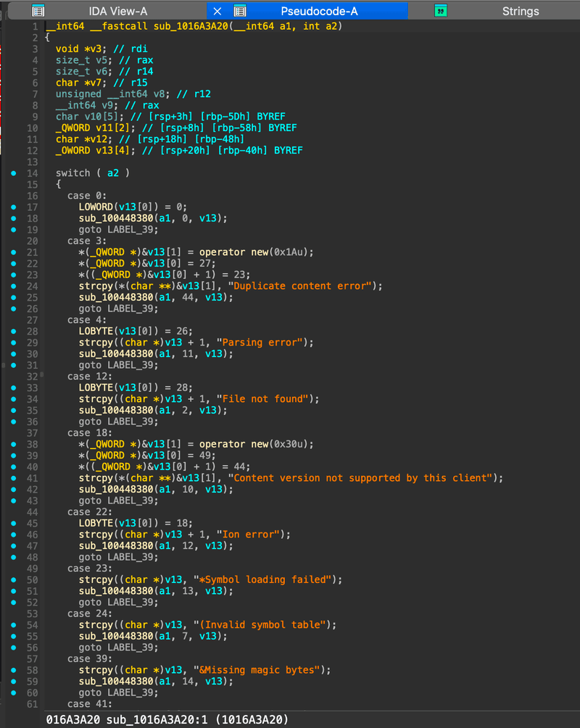Click sub_100448380 call on line 42
The image size is (580, 728).
coord(116,490)
